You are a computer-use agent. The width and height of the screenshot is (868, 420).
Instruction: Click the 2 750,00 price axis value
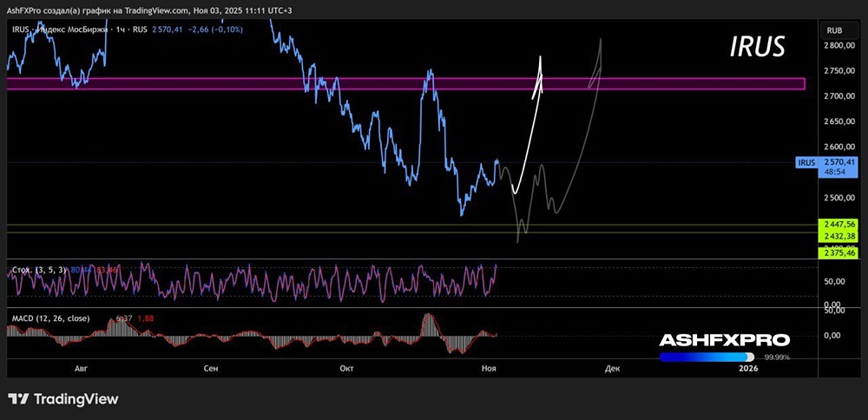839,71
